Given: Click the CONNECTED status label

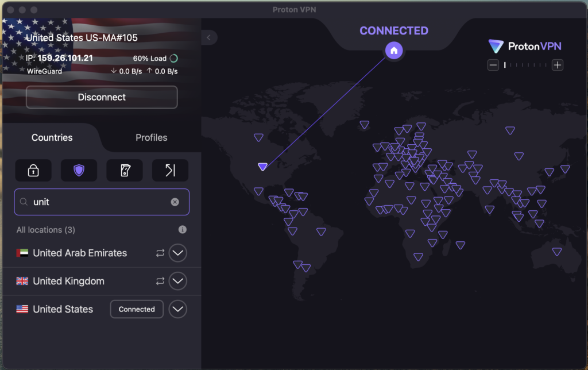Looking at the screenshot, I should click(x=394, y=31).
